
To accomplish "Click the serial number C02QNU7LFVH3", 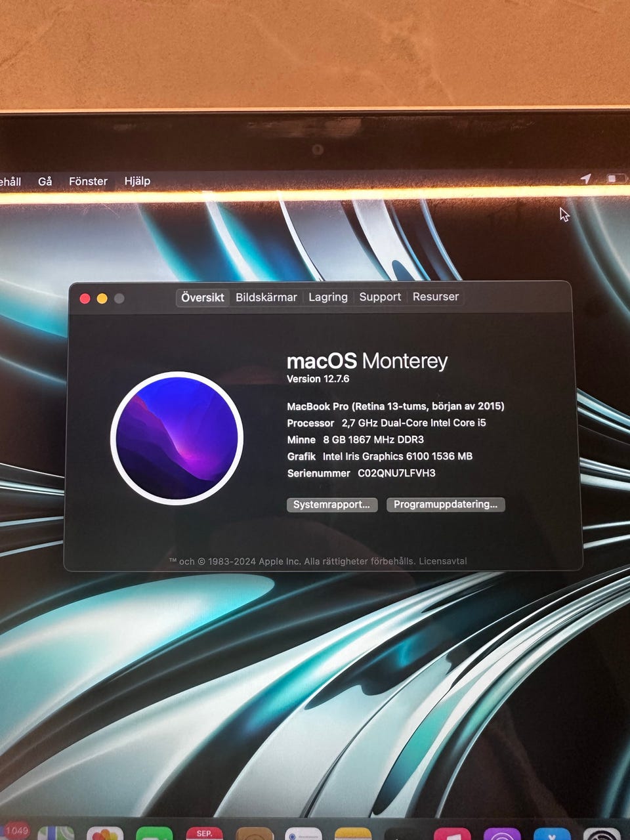I will [x=396, y=473].
